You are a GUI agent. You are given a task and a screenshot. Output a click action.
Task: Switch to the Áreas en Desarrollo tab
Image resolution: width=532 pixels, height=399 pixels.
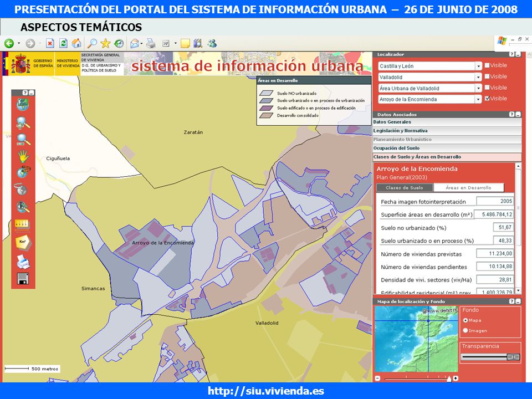pyautogui.click(x=469, y=188)
